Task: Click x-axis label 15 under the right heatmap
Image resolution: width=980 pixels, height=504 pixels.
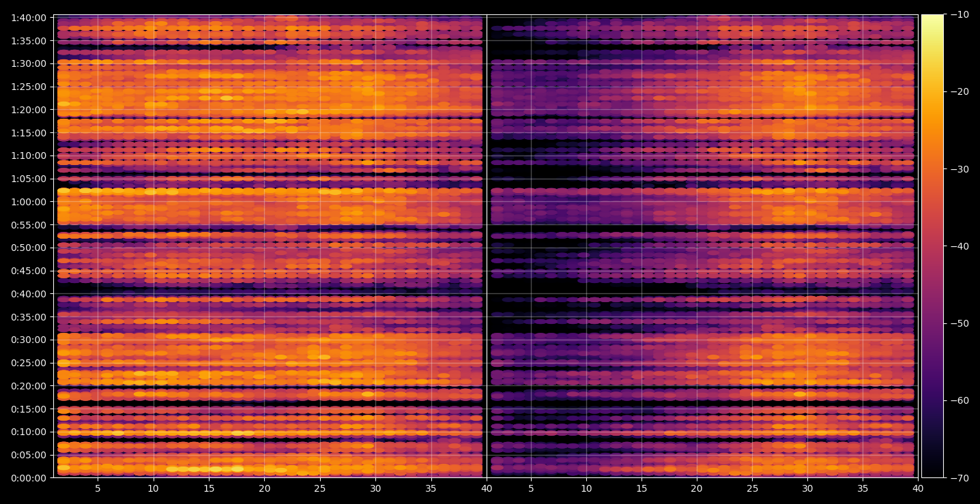Action: [x=642, y=489]
